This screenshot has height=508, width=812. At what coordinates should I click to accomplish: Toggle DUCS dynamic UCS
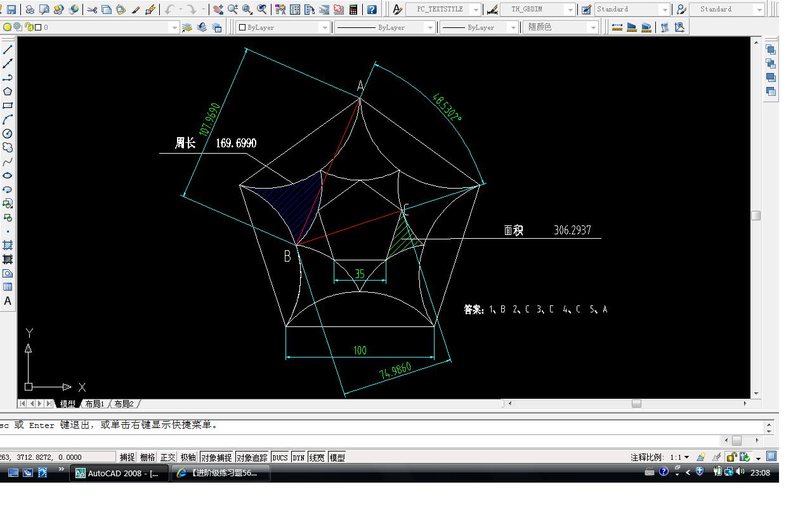[280, 457]
